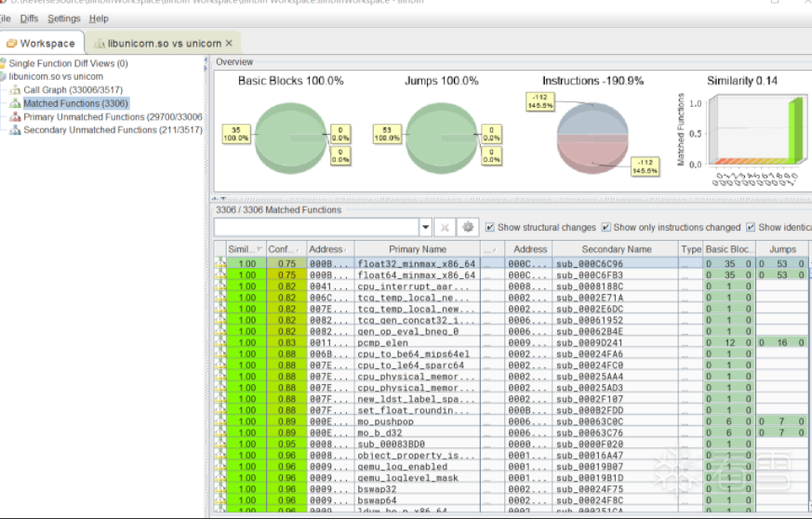The height and width of the screenshot is (519, 812).
Task: Click the Primary Unmatched Functions icon
Action: point(15,117)
